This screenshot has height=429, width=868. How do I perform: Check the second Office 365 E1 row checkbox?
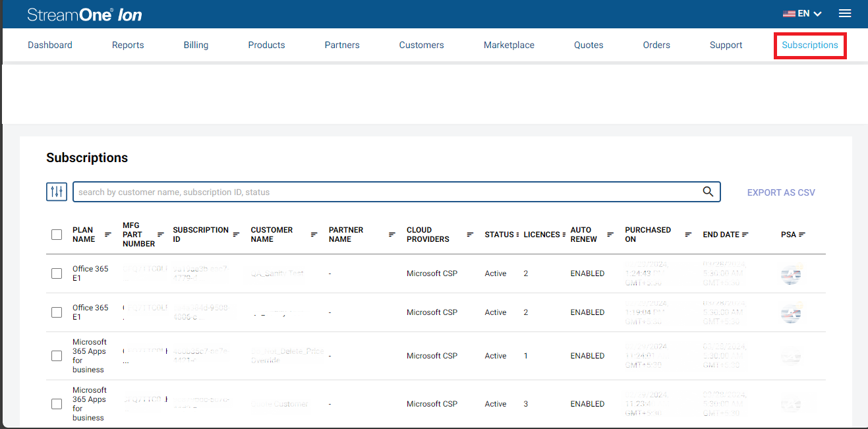57,312
